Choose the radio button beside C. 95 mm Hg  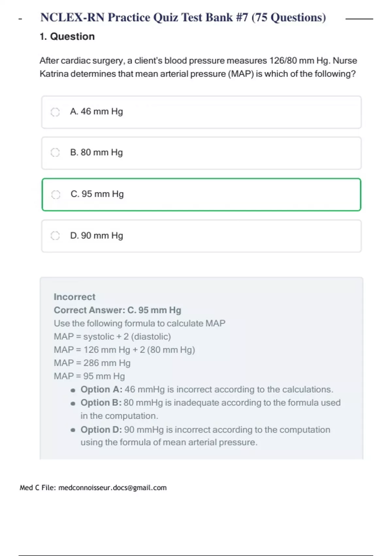click(x=56, y=195)
